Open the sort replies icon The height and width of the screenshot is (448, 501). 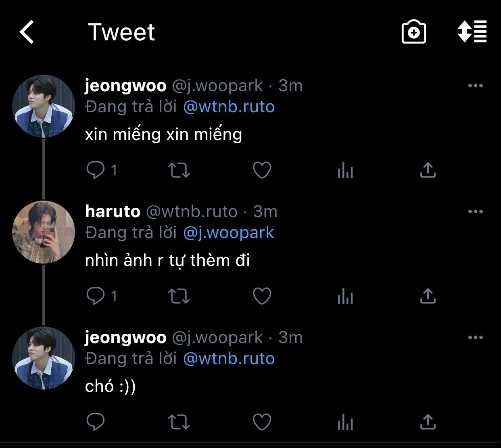[472, 31]
